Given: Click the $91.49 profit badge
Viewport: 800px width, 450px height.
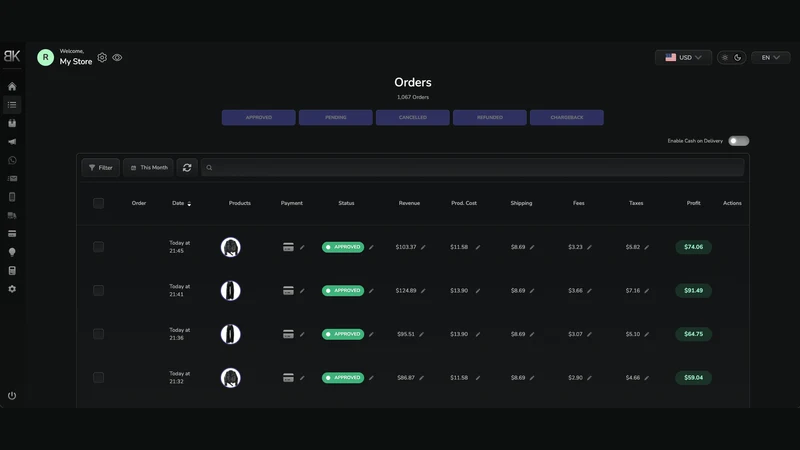Looking at the screenshot, I should [693, 290].
